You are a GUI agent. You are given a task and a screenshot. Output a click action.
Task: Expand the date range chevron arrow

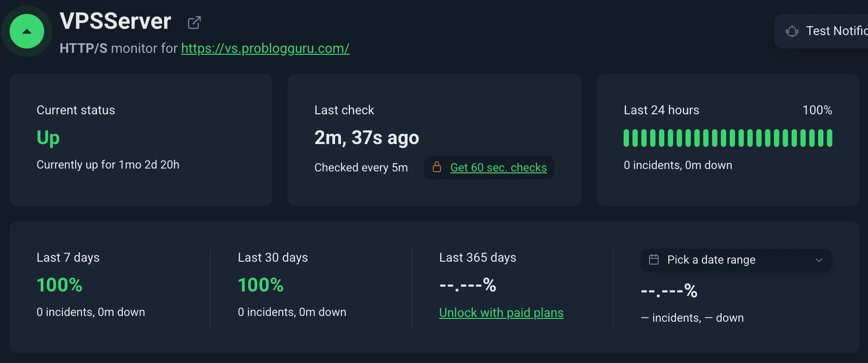coord(819,260)
